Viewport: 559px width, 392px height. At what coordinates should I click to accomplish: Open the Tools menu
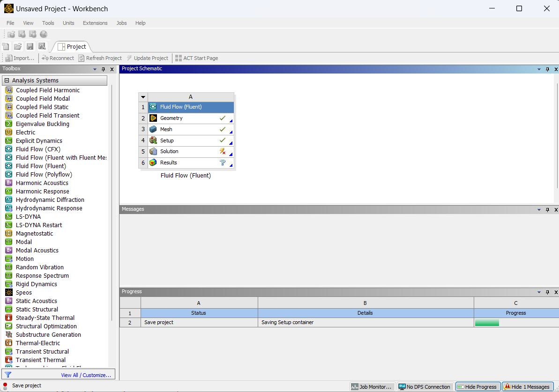(48, 23)
